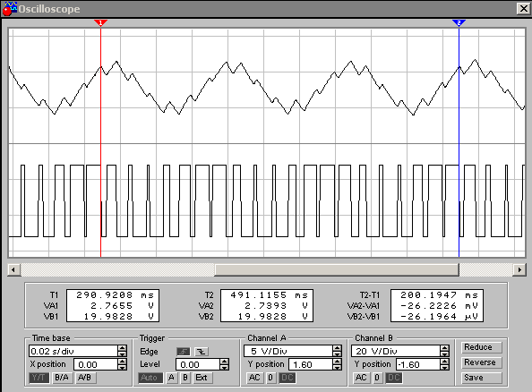Image resolution: width=532 pixels, height=392 pixels.
Task: Increase X position with up arrow
Action: pyautogui.click(x=123, y=362)
